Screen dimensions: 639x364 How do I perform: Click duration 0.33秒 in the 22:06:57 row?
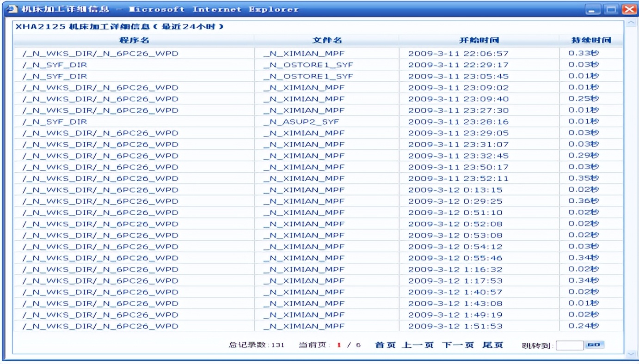pos(584,54)
